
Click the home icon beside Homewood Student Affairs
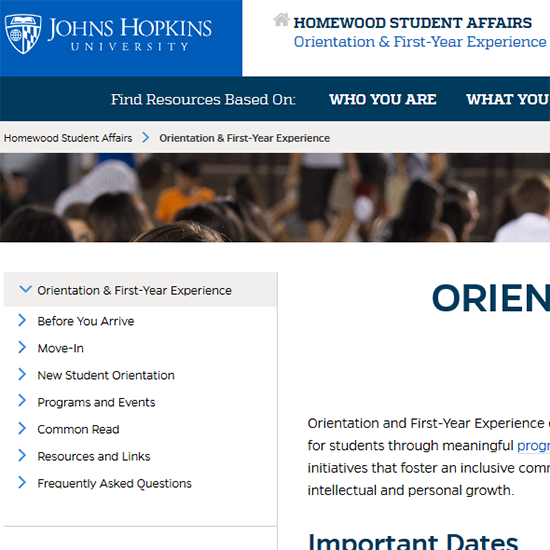281,20
